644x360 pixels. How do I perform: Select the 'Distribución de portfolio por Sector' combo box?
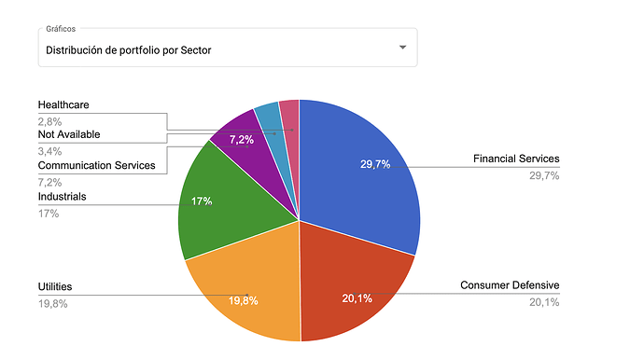pyautogui.click(x=228, y=48)
